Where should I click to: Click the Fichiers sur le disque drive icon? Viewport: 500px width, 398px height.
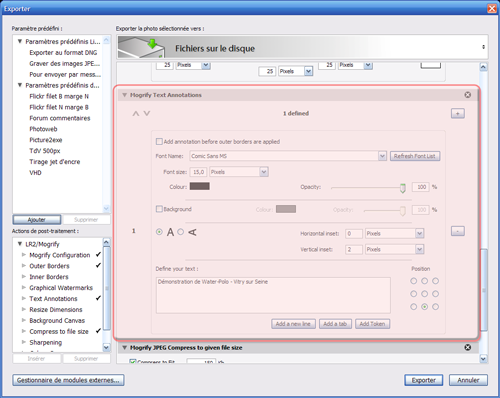141,48
